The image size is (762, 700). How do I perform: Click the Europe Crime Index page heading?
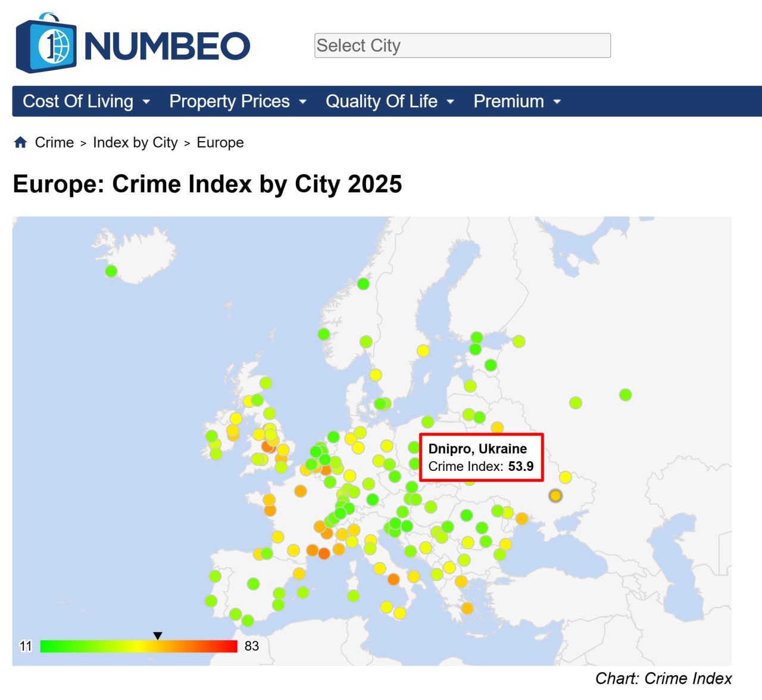[207, 184]
